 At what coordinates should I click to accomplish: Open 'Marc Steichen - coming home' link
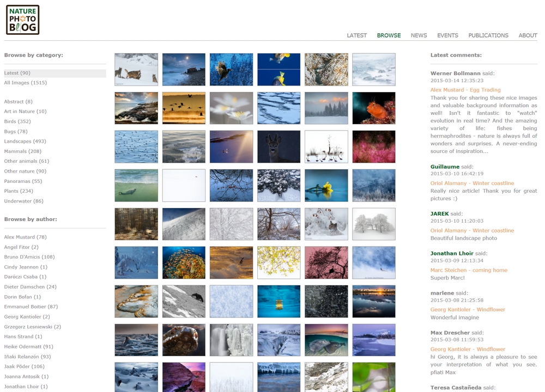469,270
